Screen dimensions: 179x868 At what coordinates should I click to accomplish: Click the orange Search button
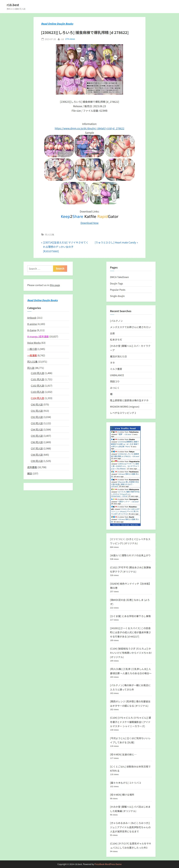tap(60, 268)
